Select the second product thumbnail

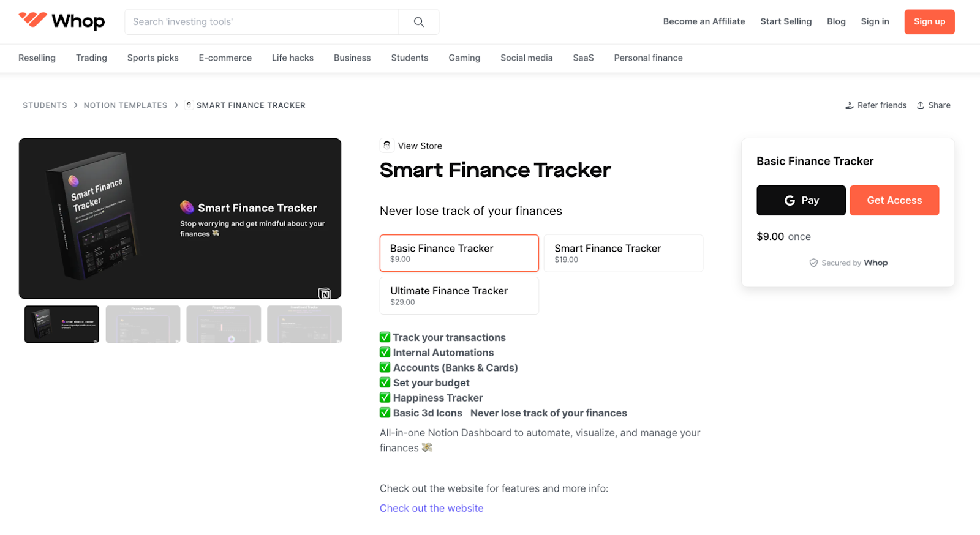coord(143,324)
